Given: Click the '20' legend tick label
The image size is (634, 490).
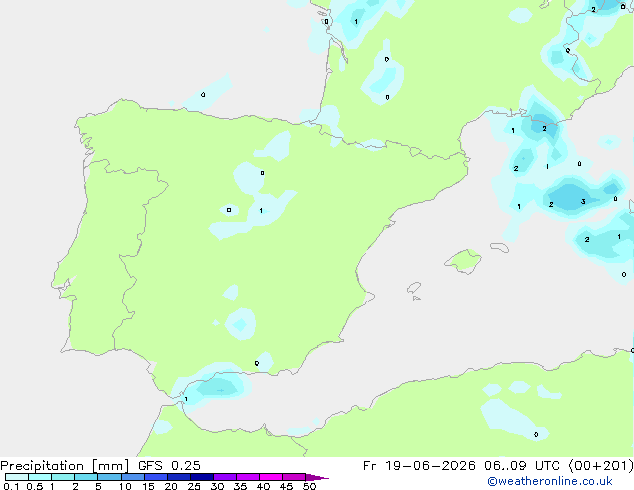Looking at the screenshot, I should (x=171, y=486).
